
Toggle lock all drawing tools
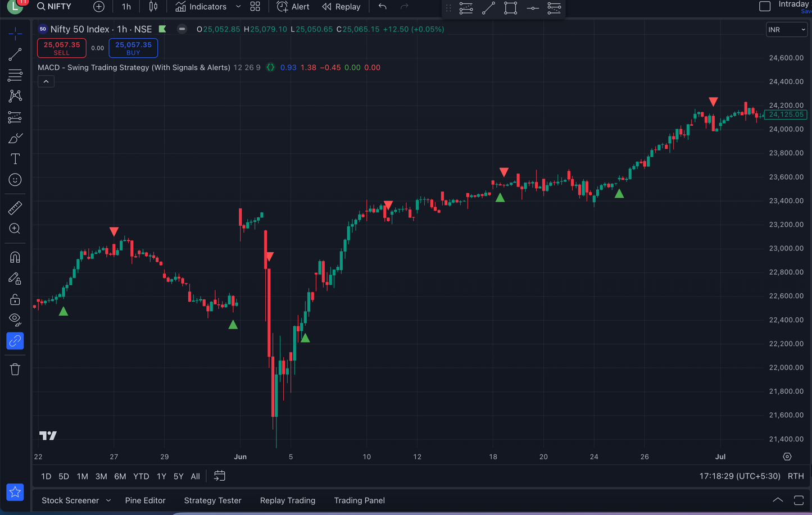pos(15,299)
